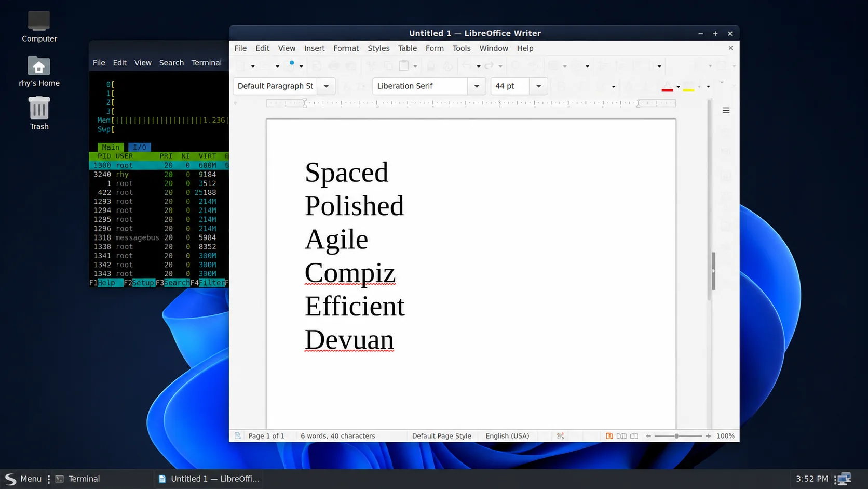Click the Menu button on the taskbar
This screenshot has width=868, height=489.
point(23,479)
